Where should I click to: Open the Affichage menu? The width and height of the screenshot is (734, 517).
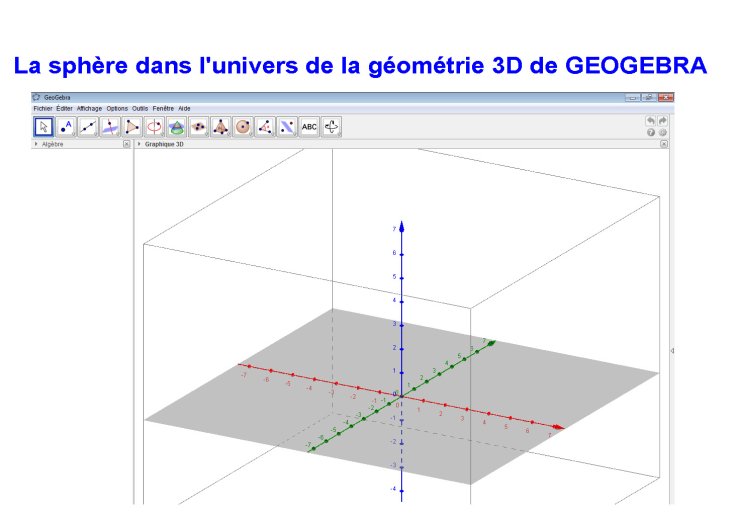click(89, 109)
